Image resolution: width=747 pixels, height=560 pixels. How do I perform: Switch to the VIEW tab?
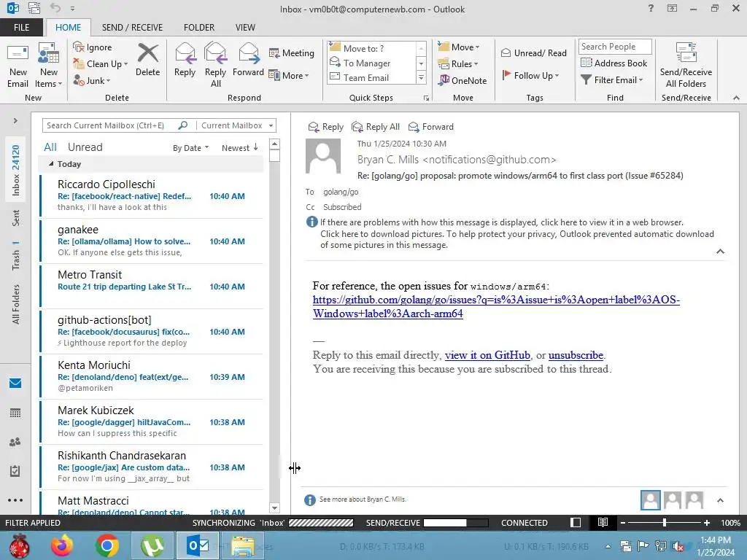[245, 27]
